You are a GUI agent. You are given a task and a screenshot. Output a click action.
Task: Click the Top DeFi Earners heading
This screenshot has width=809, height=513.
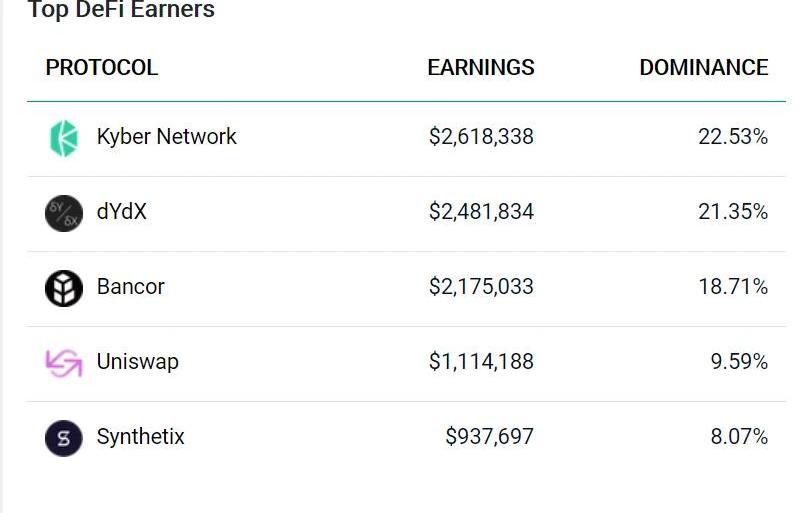121,11
